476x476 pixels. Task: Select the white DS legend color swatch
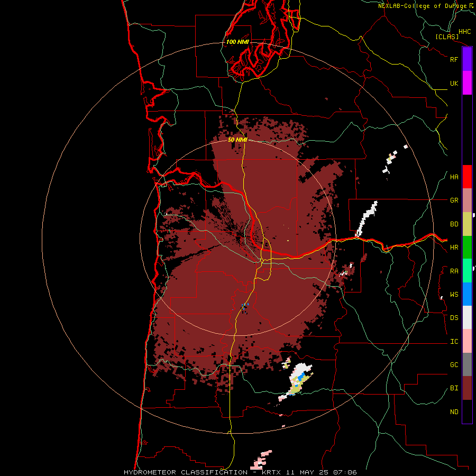(467, 317)
